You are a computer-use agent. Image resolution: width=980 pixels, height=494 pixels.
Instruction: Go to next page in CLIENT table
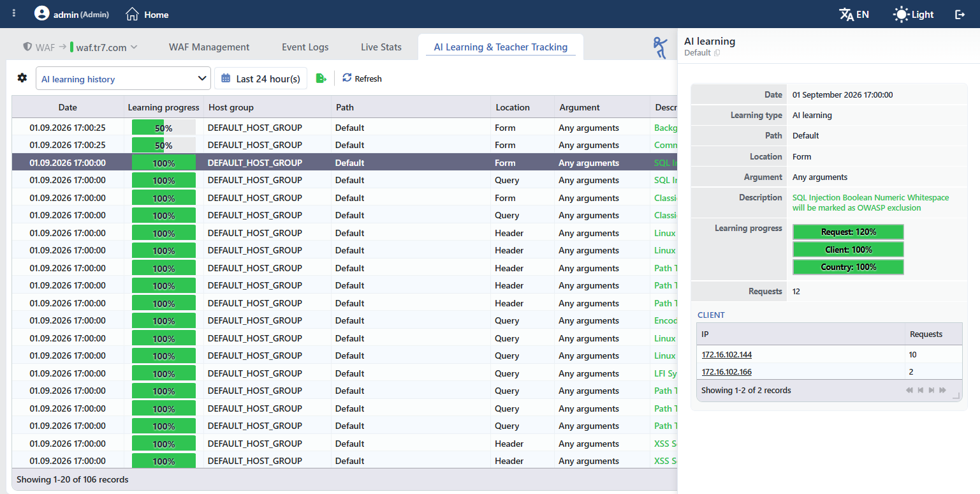[x=932, y=390]
